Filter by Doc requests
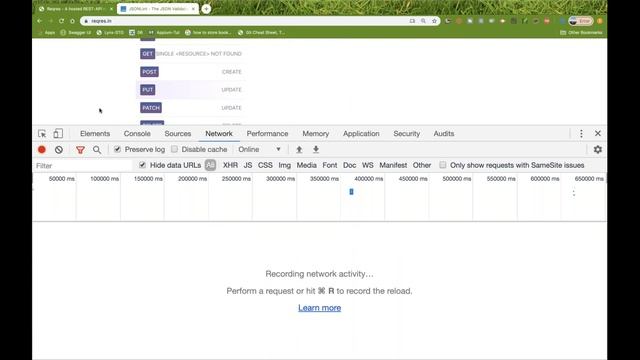The image size is (640, 360). click(x=349, y=165)
